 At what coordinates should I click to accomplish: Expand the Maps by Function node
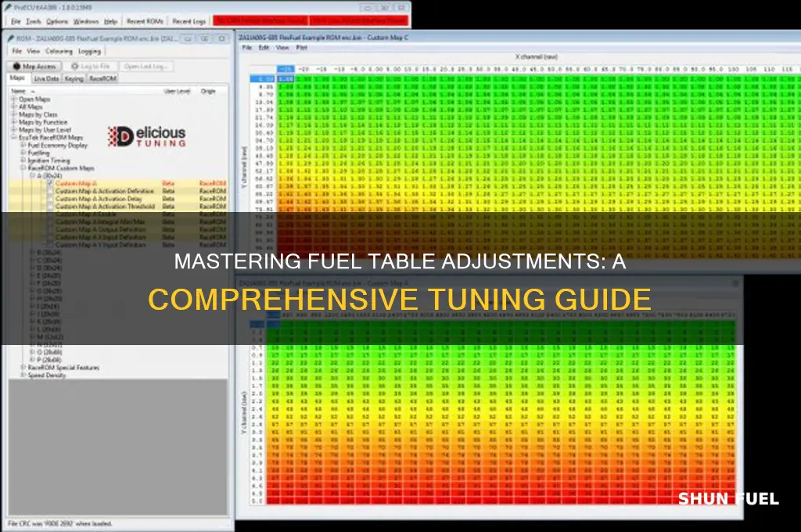[14, 122]
